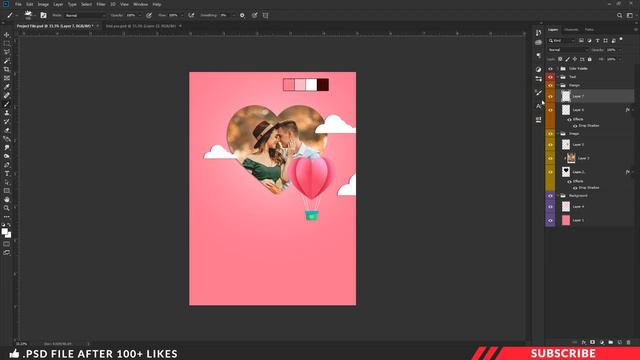640x360 pixels.
Task: Click the search icon at top right
Action: [620, 15]
